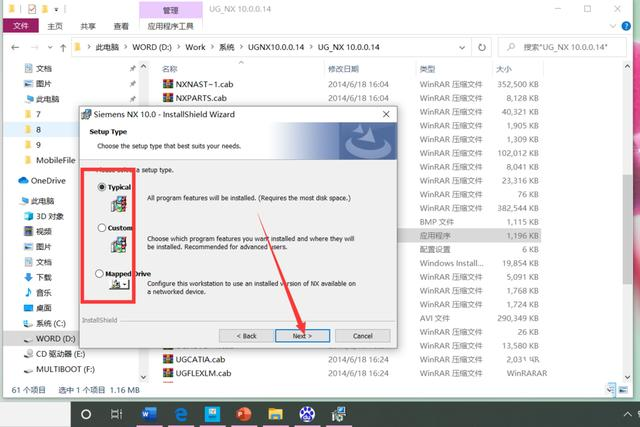Click file list scroll-up arrow
This screenshot has width=640, height=427.
627,66
